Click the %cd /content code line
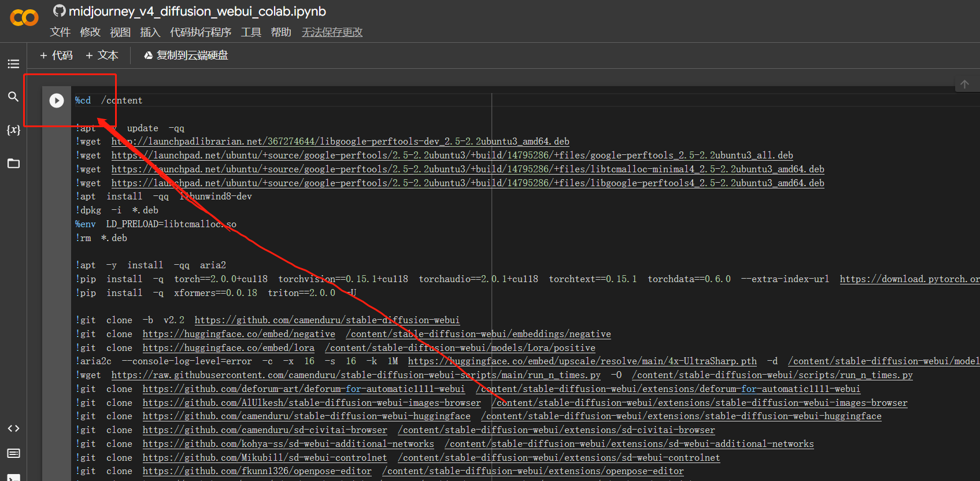Screen dimensions: 980x481 click(109, 101)
